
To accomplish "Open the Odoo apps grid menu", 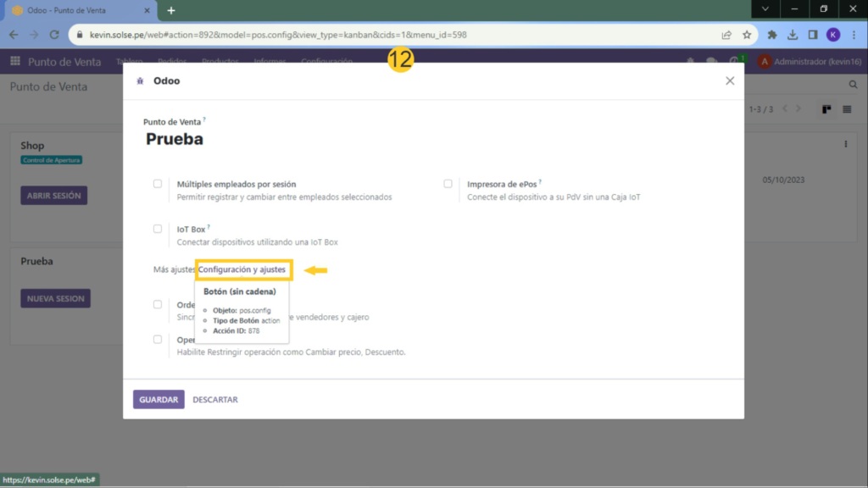I will tap(15, 62).
